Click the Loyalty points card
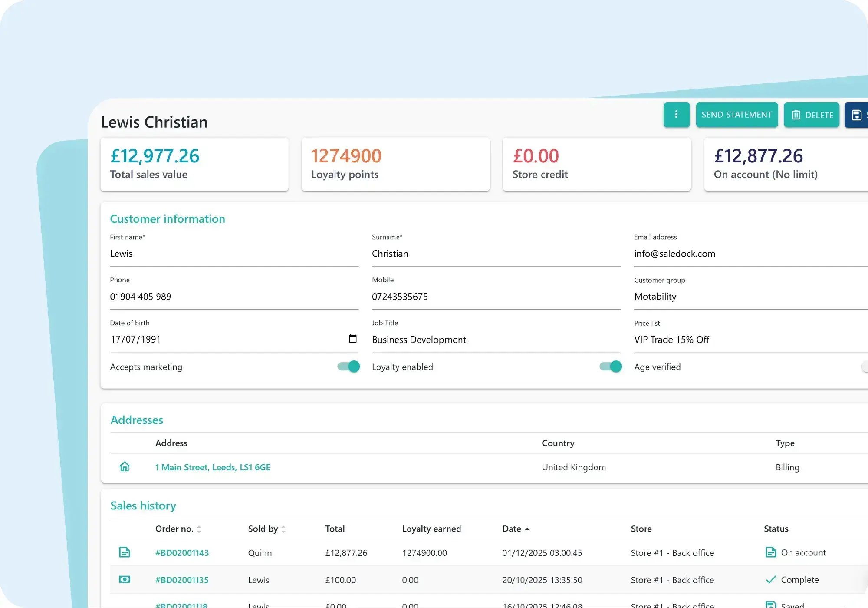Screen dimensions: 868x608 [396, 164]
